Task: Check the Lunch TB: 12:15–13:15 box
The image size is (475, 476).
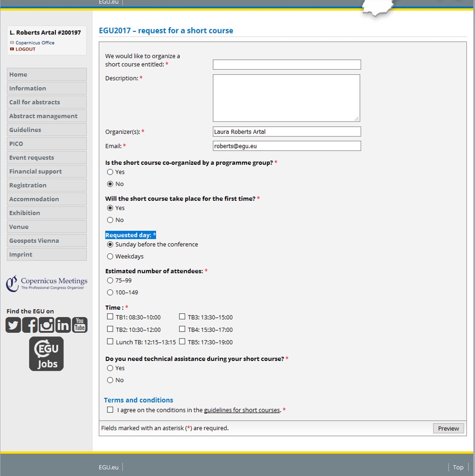Action: (110, 341)
